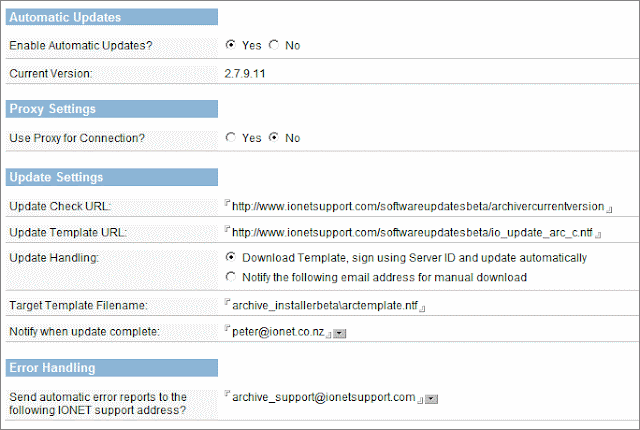Click the Current Version value 2.7.9.11
The width and height of the screenshot is (640, 430).
pos(245,73)
